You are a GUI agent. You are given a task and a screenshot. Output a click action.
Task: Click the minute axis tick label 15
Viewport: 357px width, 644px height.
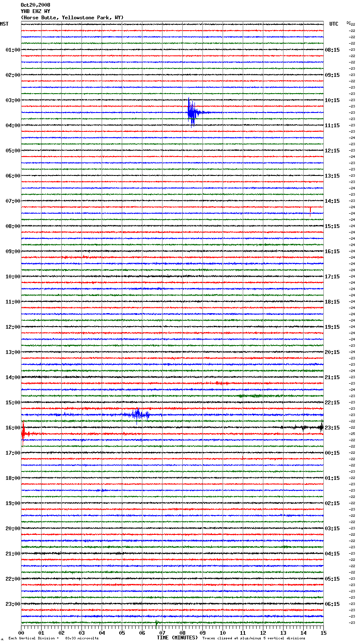323,633
